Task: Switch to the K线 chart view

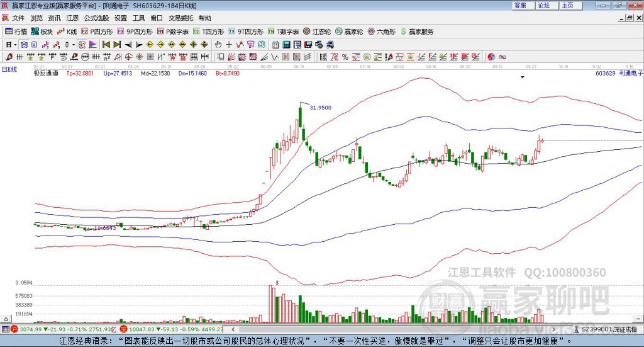Action: click(67, 31)
